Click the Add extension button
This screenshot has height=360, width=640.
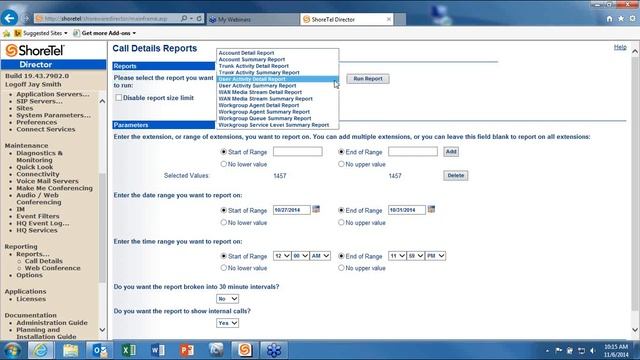pos(451,152)
